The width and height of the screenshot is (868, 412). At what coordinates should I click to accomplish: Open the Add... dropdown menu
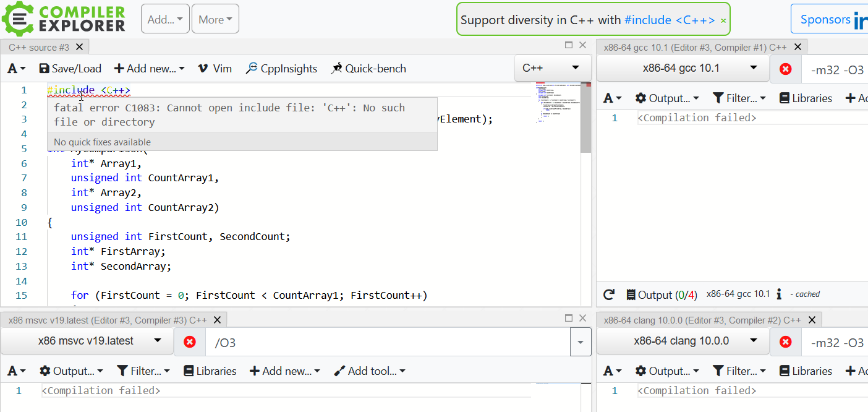(x=165, y=19)
